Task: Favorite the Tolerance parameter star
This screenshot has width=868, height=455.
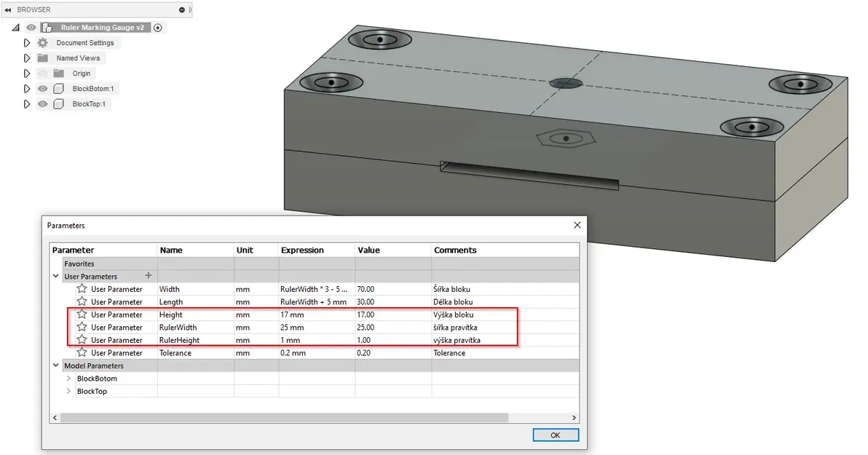Action: [x=82, y=352]
